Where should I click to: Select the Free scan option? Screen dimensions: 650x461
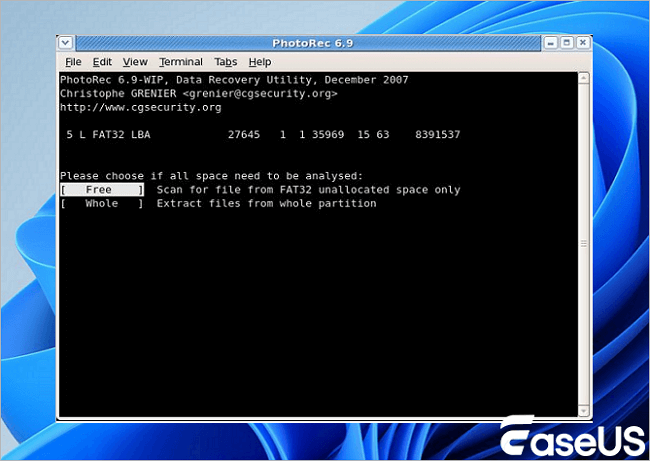coord(102,189)
